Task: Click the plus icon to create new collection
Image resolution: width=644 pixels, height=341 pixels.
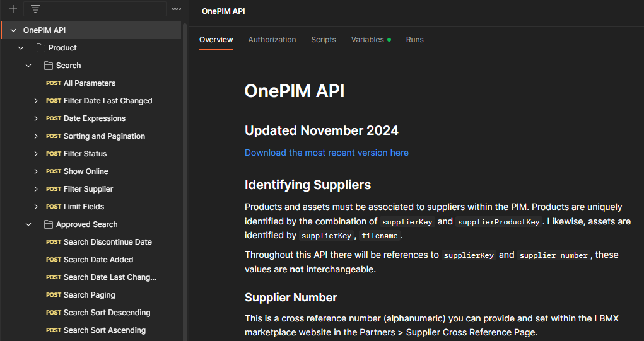Action: pos(13,9)
